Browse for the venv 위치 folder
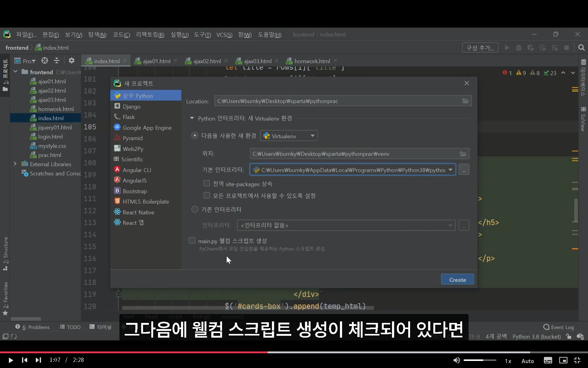588x368 pixels. pos(463,154)
